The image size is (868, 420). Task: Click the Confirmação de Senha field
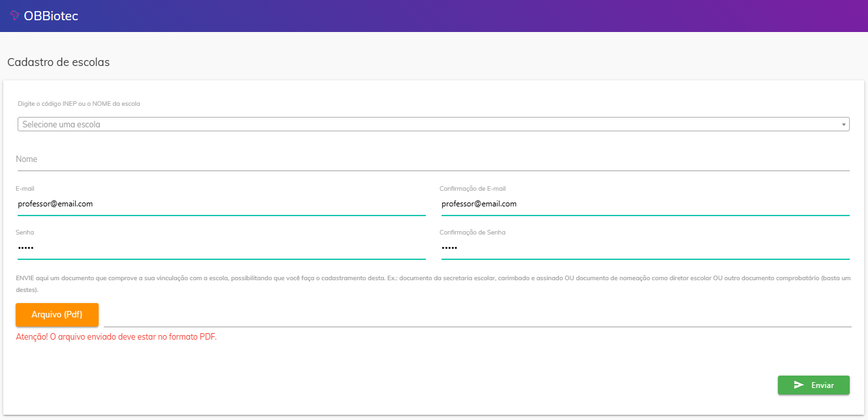(645, 248)
